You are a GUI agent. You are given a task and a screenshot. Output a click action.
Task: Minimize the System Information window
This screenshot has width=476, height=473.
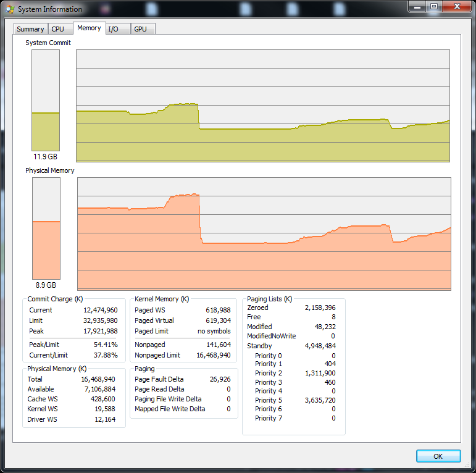[x=417, y=7]
